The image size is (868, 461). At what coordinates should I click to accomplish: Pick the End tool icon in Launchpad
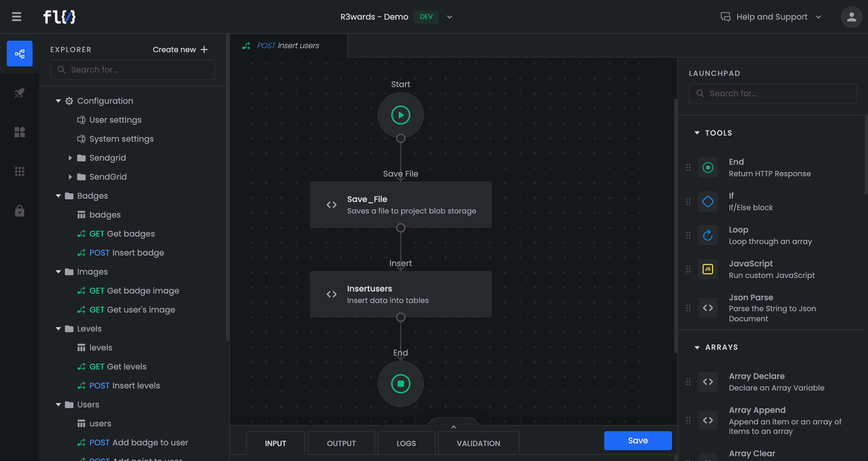click(708, 167)
